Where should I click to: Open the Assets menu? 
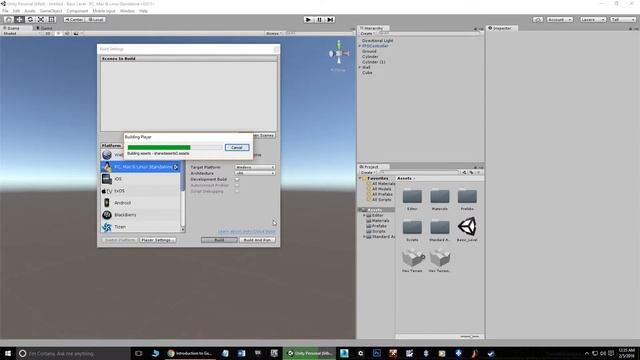click(30, 11)
